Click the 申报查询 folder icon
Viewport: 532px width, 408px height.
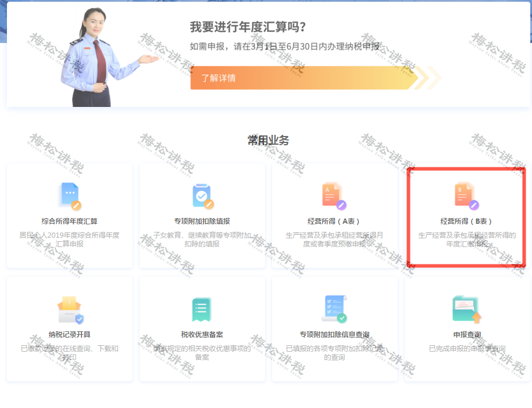pos(467,309)
